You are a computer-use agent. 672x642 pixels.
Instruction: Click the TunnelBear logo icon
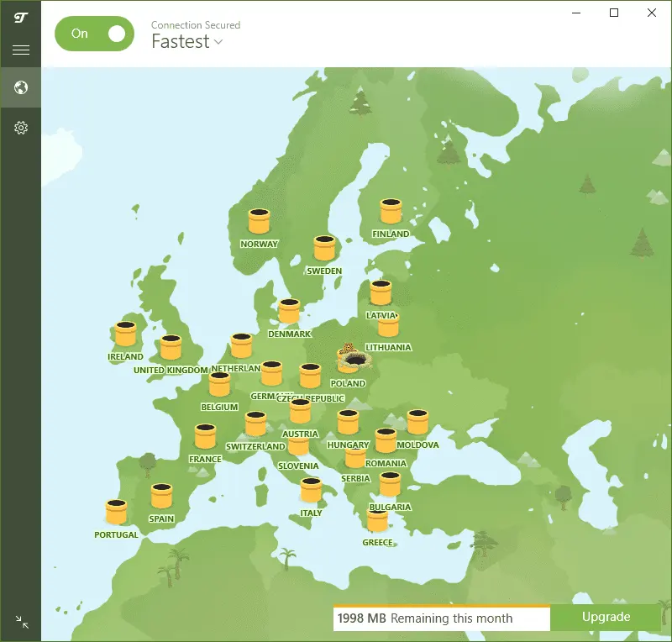tap(21, 16)
